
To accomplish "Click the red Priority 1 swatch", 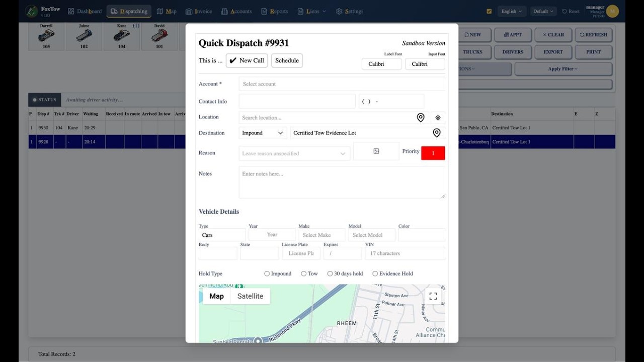I will tap(433, 153).
